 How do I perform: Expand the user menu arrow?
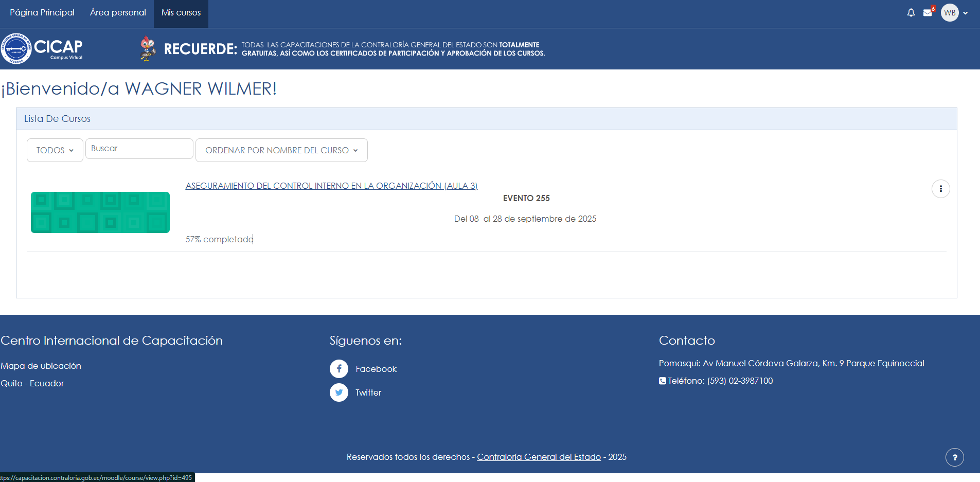click(966, 13)
